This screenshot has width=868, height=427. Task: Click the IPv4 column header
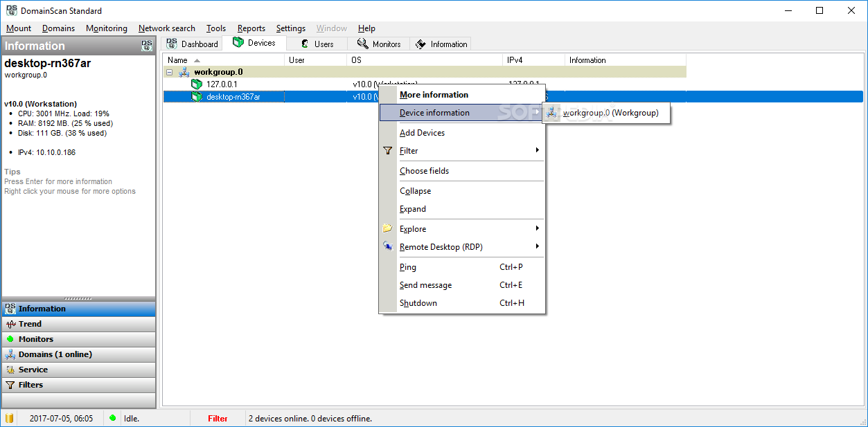[x=534, y=60]
